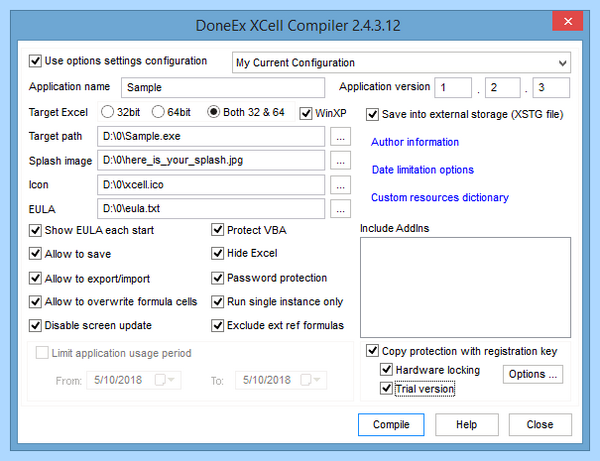The image size is (600, 461).
Task: Toggle Disable screen update checkbox
Action: coord(35,326)
